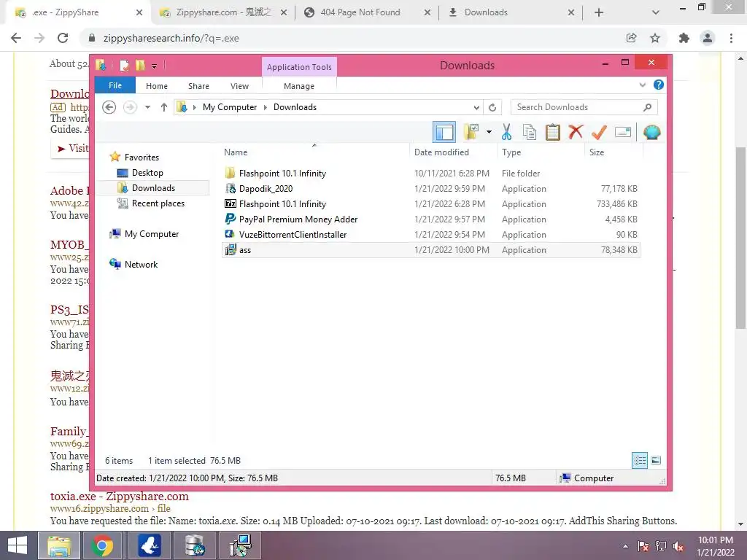
Task: Click the Chrome address bar URL
Action: click(171, 38)
